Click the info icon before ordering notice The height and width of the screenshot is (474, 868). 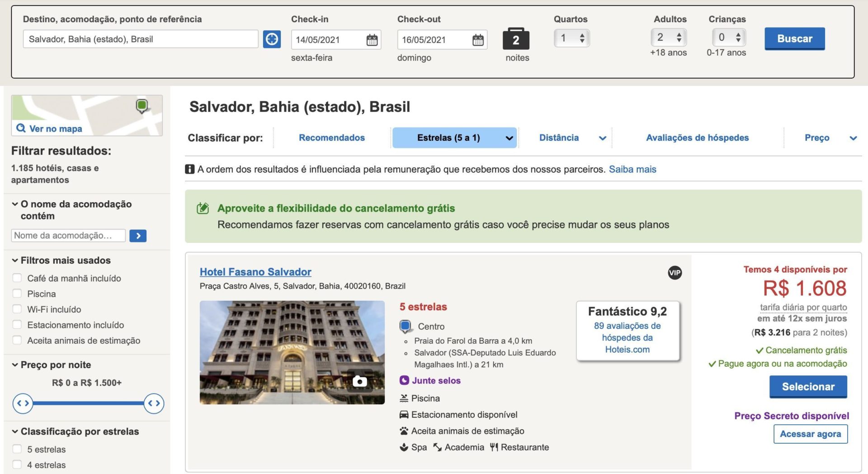[190, 169]
